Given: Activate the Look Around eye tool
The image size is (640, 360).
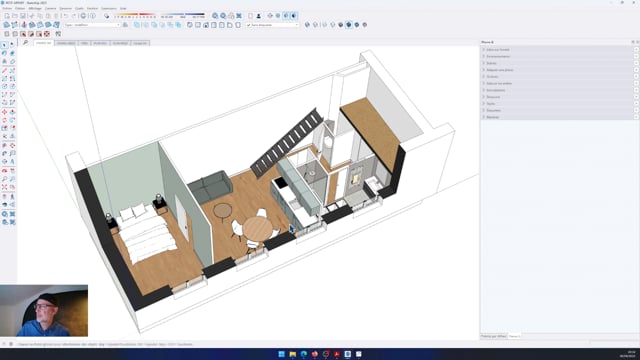Looking at the screenshot, I should tap(4, 204).
